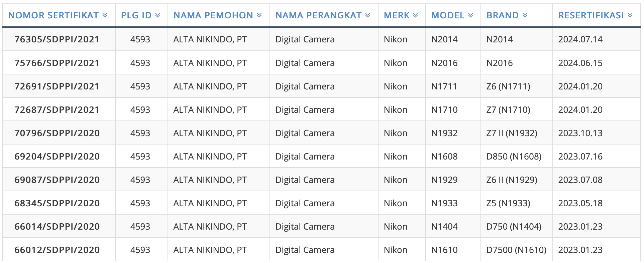Sort table by RESERTIFIKASI header text

pos(591,15)
